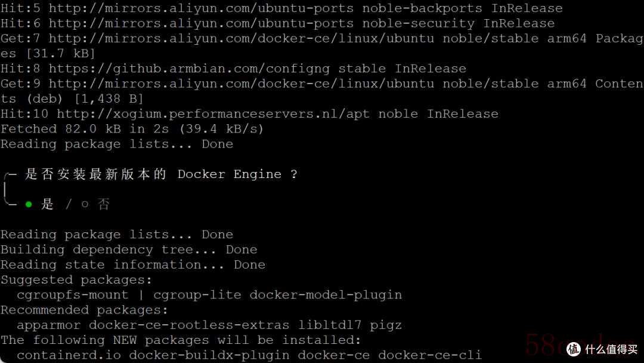Click the docker-buildx-plugin package name
644x363 pixels.
[209, 355]
